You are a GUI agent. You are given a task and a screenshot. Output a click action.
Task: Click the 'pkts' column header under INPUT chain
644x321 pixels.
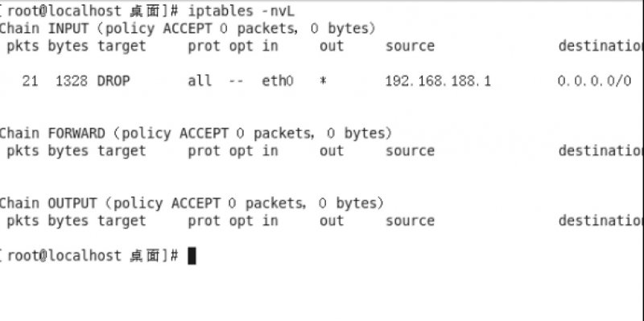(23, 46)
